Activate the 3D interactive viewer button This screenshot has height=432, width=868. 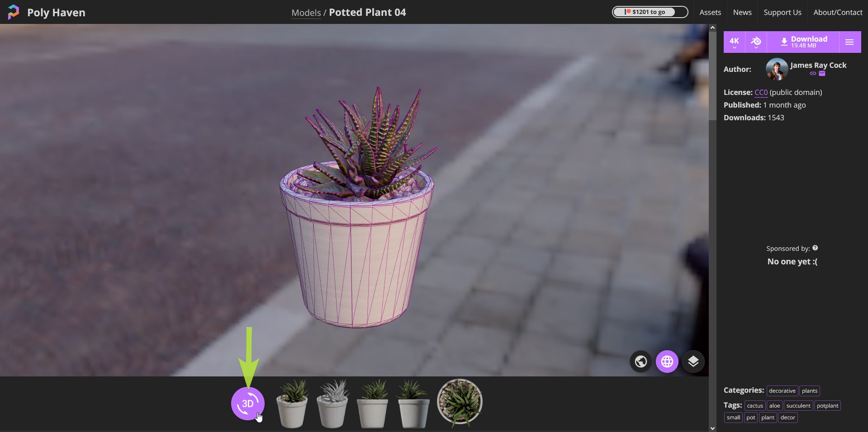pyautogui.click(x=248, y=404)
